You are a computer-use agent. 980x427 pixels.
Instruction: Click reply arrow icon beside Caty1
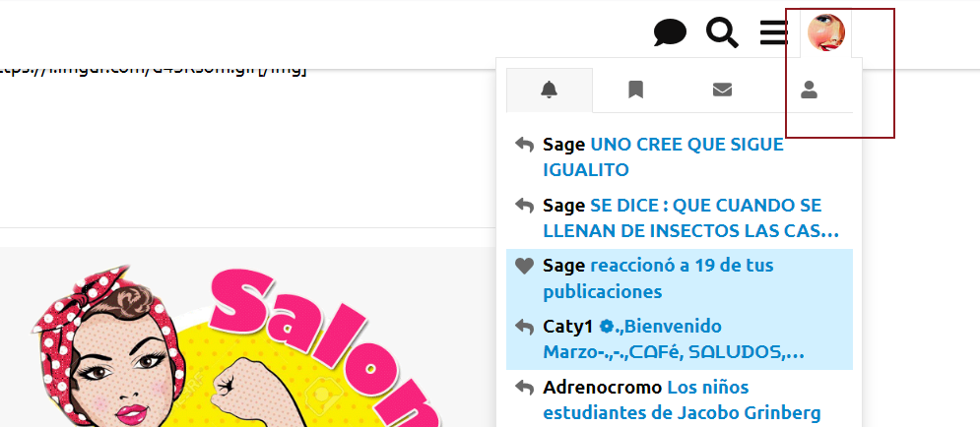(x=524, y=327)
